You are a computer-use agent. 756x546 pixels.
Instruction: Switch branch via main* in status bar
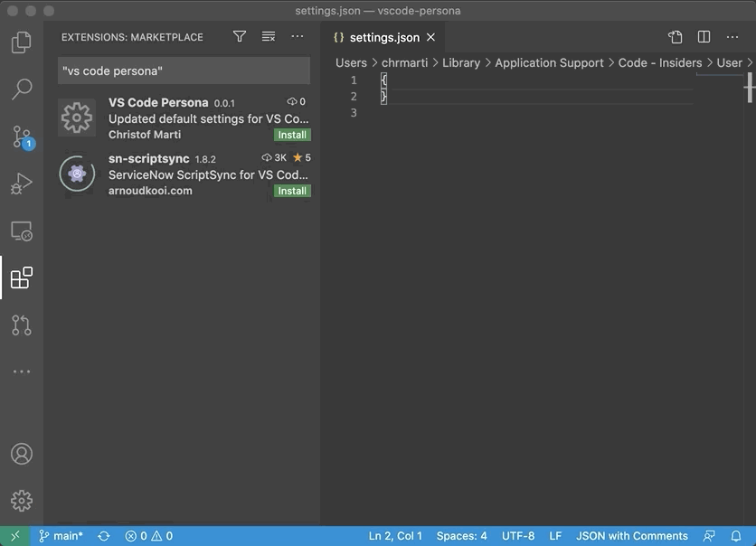pyautogui.click(x=61, y=536)
